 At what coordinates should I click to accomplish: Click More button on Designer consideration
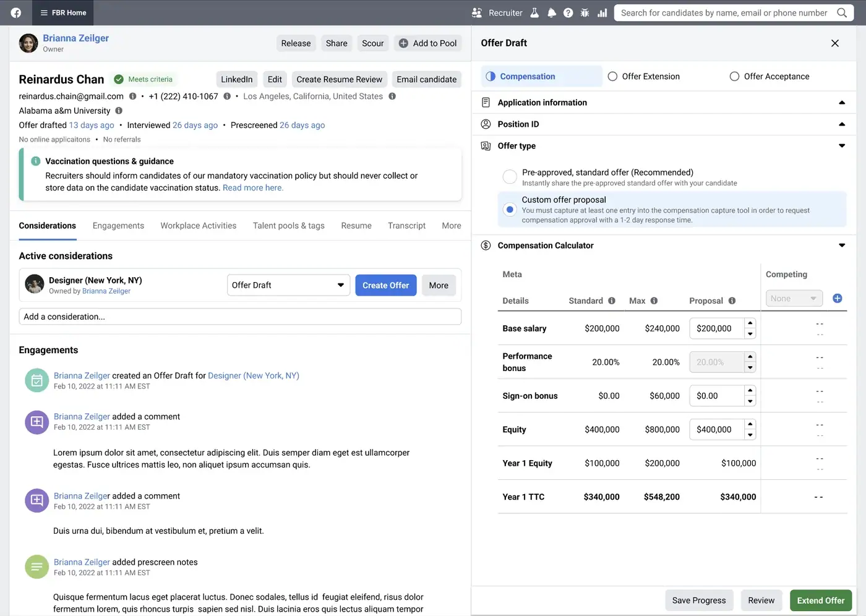point(439,285)
